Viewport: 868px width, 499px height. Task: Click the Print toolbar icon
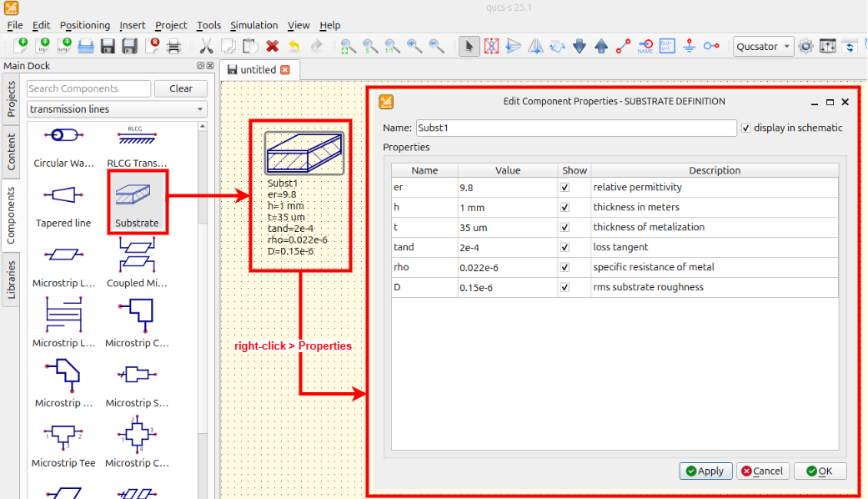tap(173, 46)
